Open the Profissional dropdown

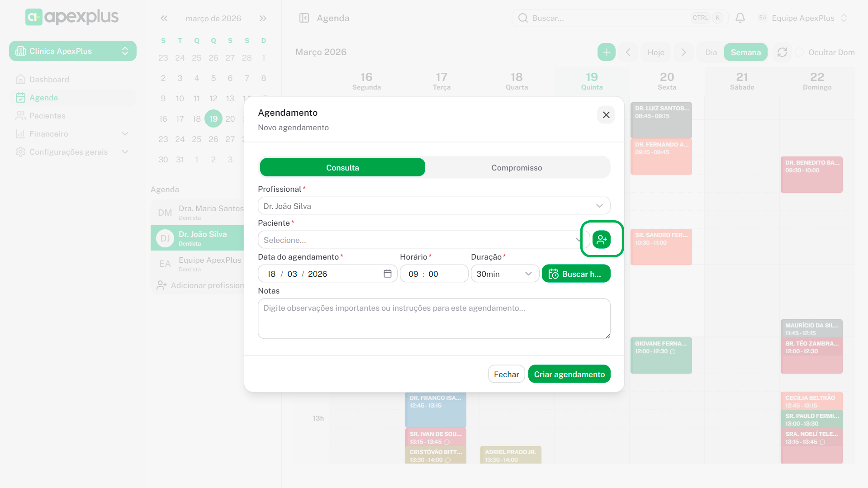[434, 206]
